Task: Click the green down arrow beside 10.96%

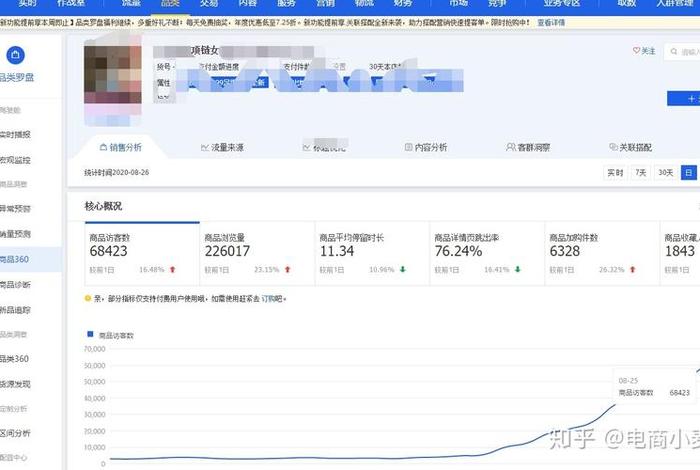Action: coord(403,270)
